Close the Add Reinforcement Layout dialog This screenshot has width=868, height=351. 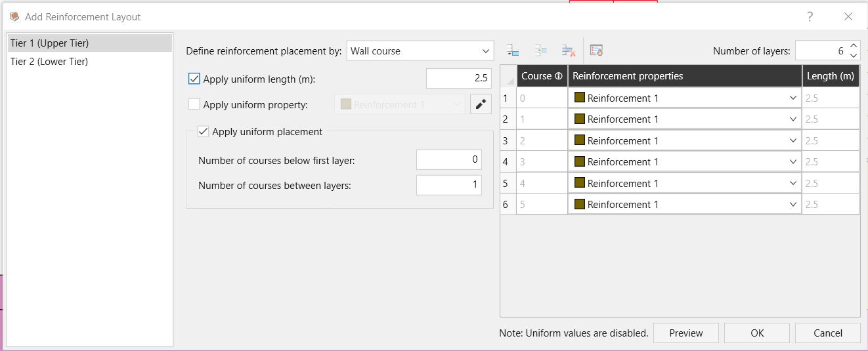(x=848, y=16)
